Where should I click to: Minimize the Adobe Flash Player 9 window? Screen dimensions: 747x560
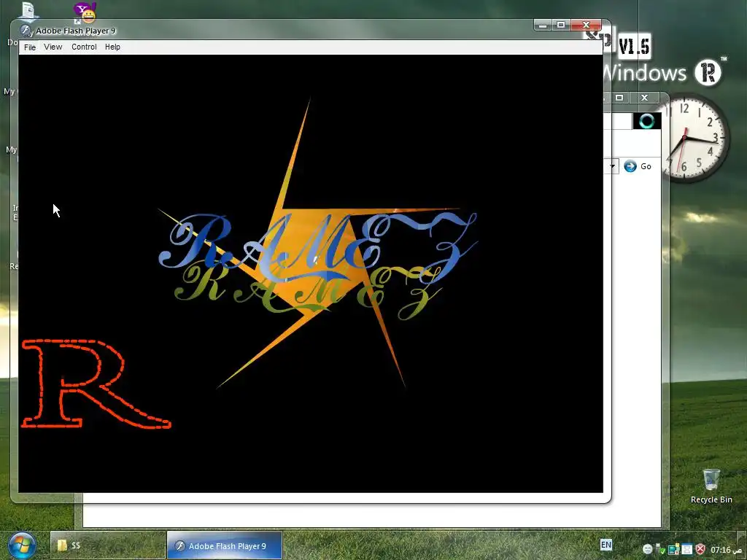click(543, 25)
